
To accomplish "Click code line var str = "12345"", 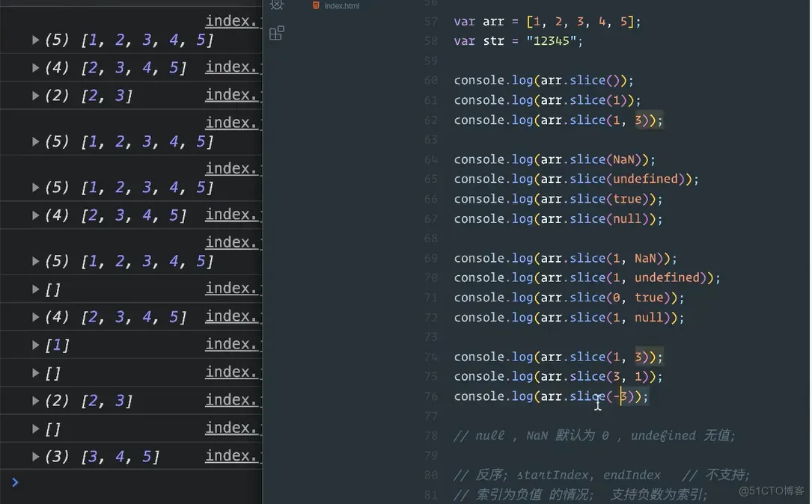I will [x=519, y=41].
